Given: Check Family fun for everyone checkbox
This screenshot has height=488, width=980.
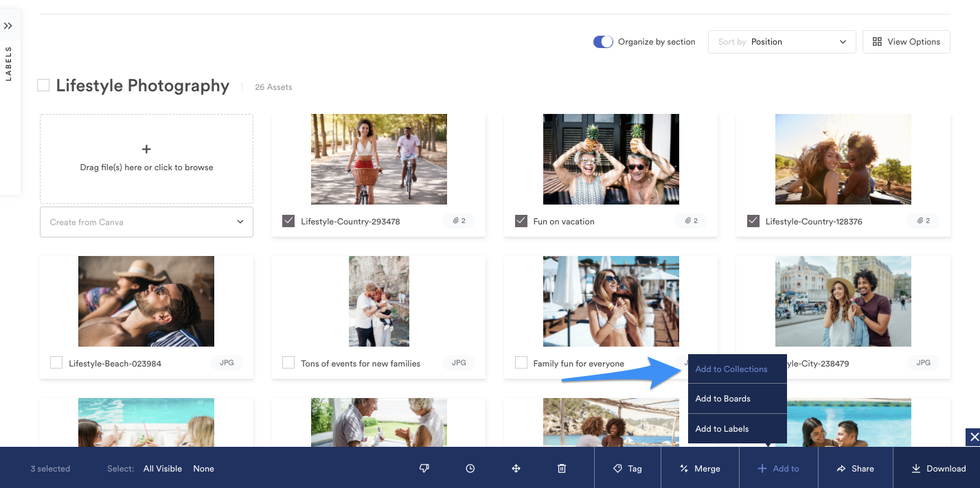Looking at the screenshot, I should 521,362.
